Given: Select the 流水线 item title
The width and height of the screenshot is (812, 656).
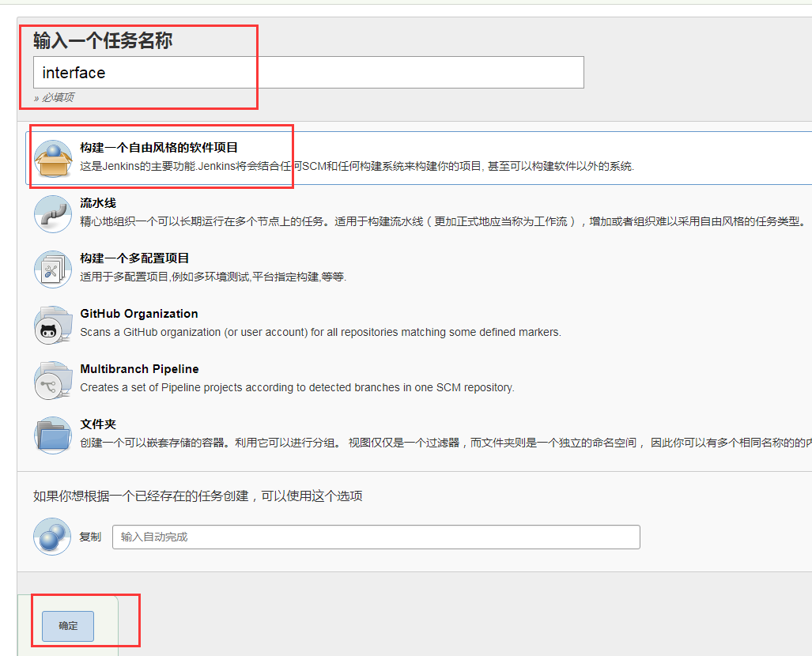Looking at the screenshot, I should [x=98, y=203].
